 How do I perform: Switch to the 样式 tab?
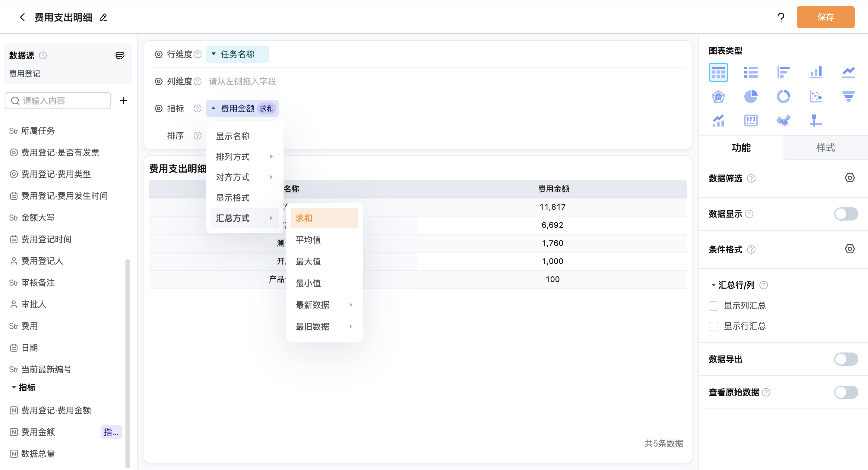click(825, 147)
